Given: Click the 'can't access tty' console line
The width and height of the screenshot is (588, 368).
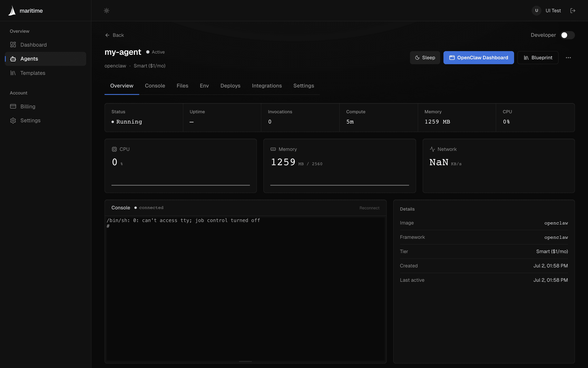Looking at the screenshot, I should pos(183,220).
